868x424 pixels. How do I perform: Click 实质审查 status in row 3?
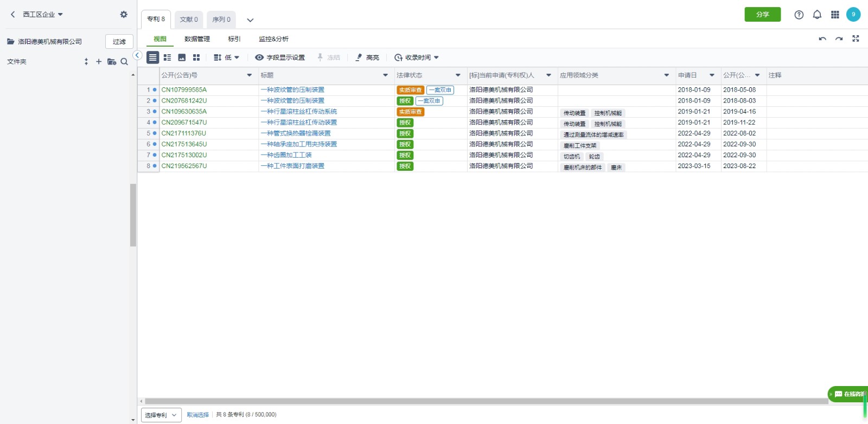point(411,112)
